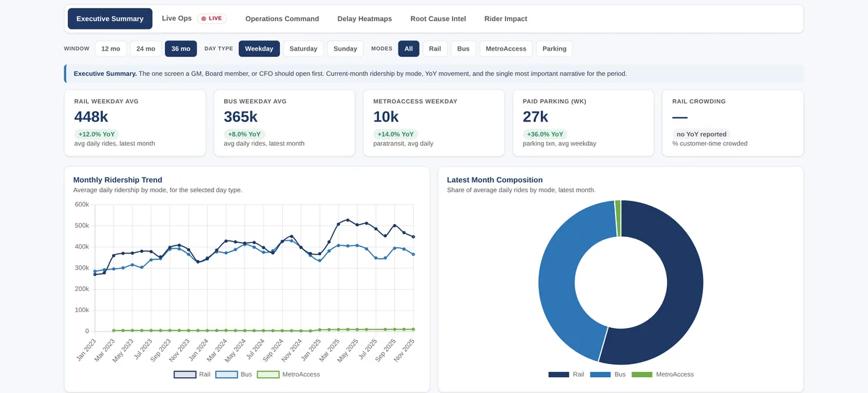Toggle Bus series in trend legend
The image size is (868, 393).
[x=234, y=374]
